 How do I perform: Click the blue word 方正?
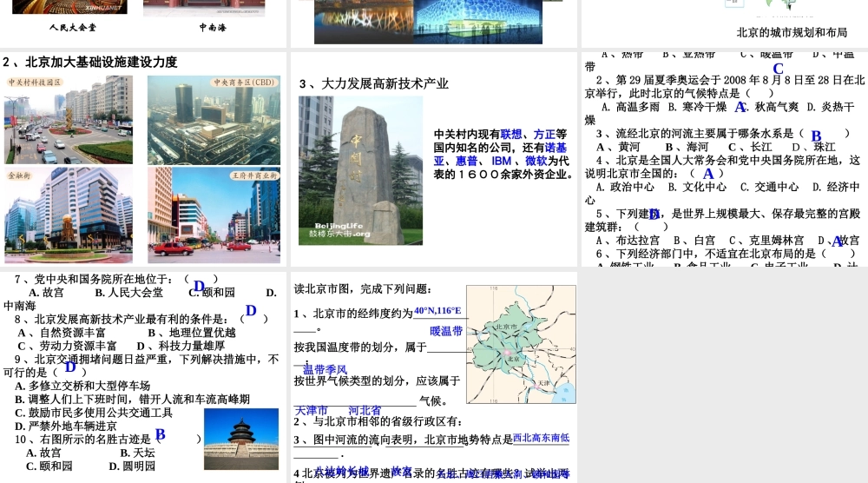544,134
